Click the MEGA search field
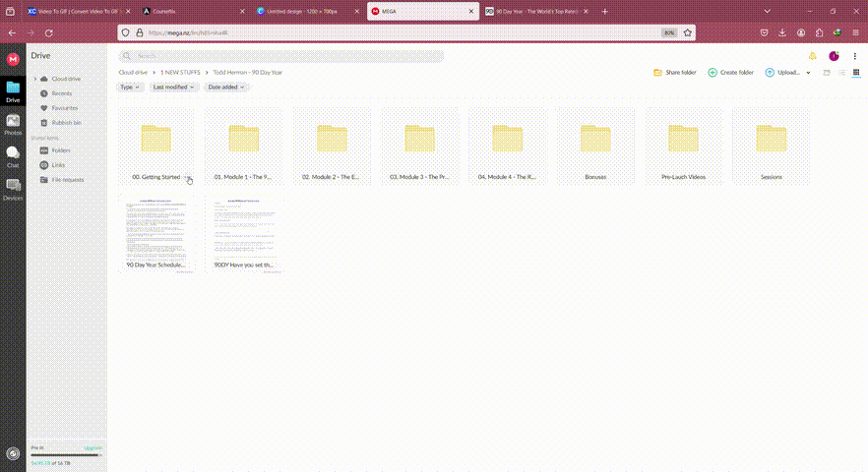Image resolution: width=868 pixels, height=472 pixels. [281, 56]
